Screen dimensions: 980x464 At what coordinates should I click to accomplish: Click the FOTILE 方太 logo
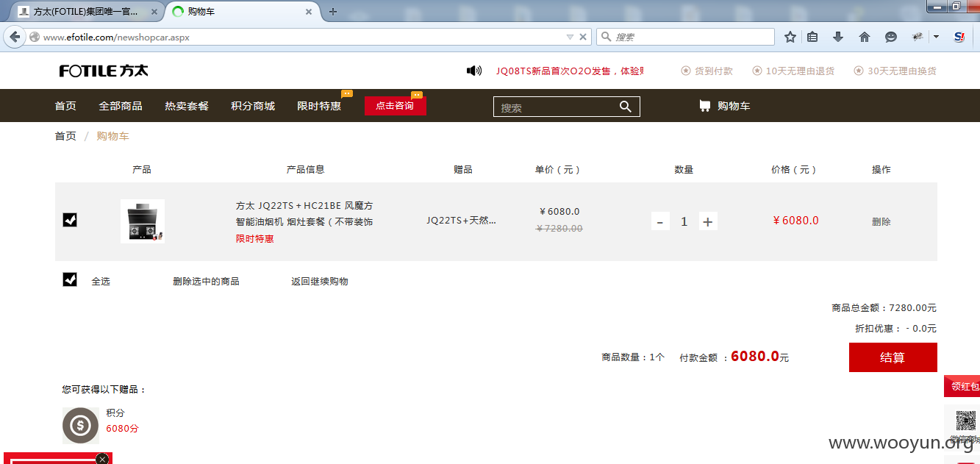point(104,71)
